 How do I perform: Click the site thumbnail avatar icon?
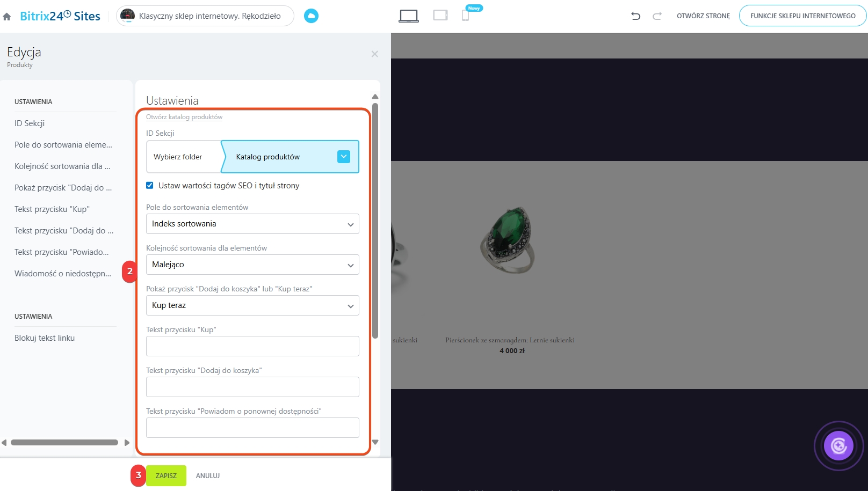pyautogui.click(x=127, y=16)
